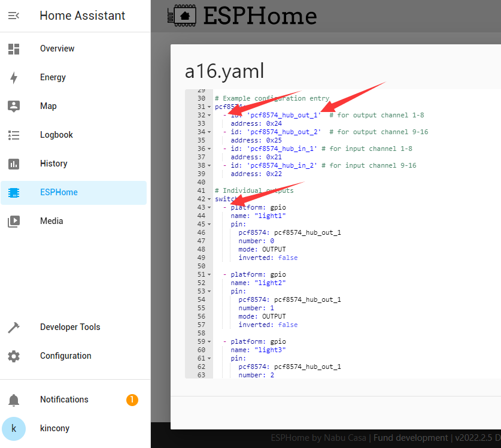Collapse the pin block at line 45
The image size is (501, 448).
(209, 224)
